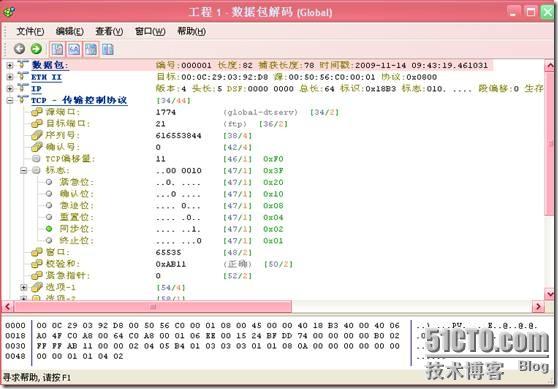Click the 源端口 field icon
Viewport: 558px width, 389px height.
coord(37,112)
